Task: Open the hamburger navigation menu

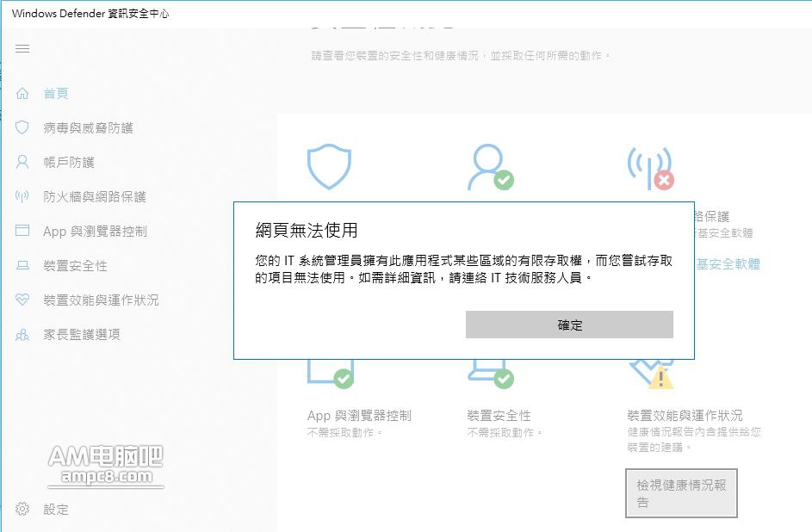Action: pos(22,49)
